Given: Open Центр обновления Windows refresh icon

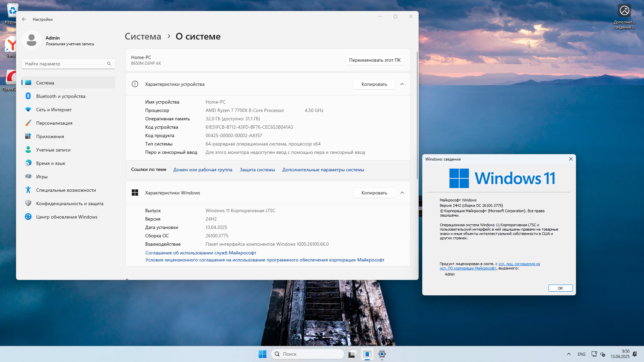Looking at the screenshot, I should pos(28,217).
